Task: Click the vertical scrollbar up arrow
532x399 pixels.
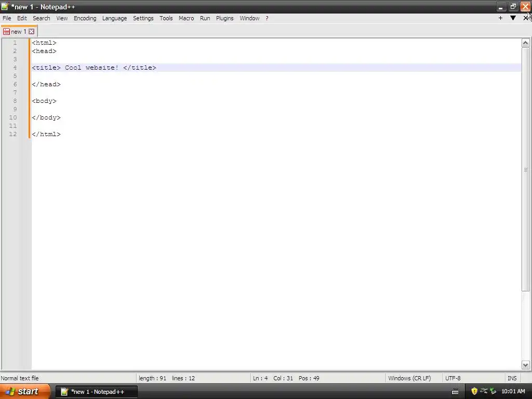Action: (x=526, y=43)
